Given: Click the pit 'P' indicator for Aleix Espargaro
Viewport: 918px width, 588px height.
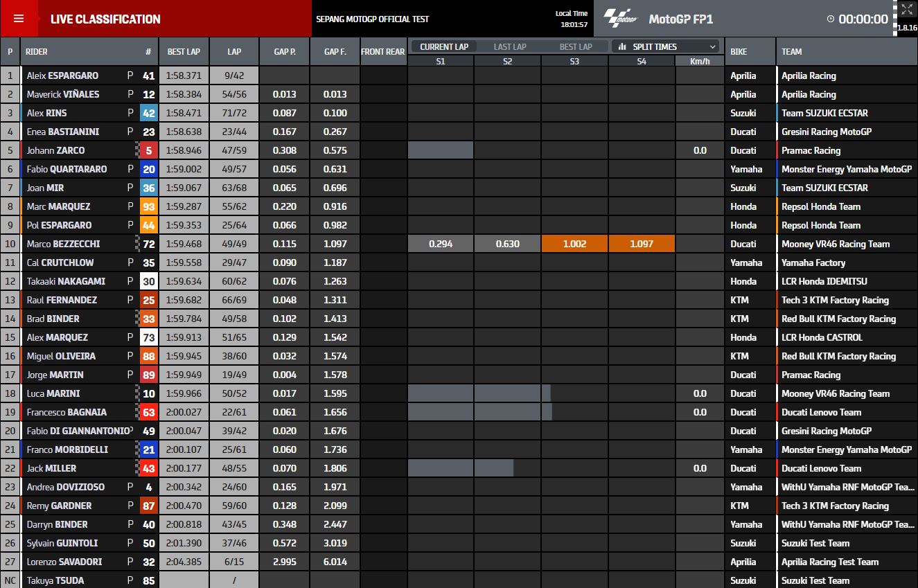Looking at the screenshot, I should click(130, 75).
